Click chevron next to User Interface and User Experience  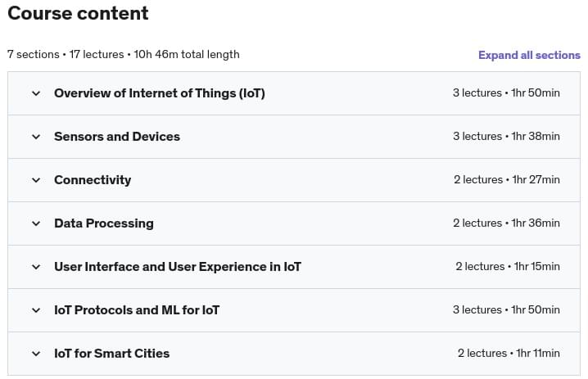coord(36,267)
